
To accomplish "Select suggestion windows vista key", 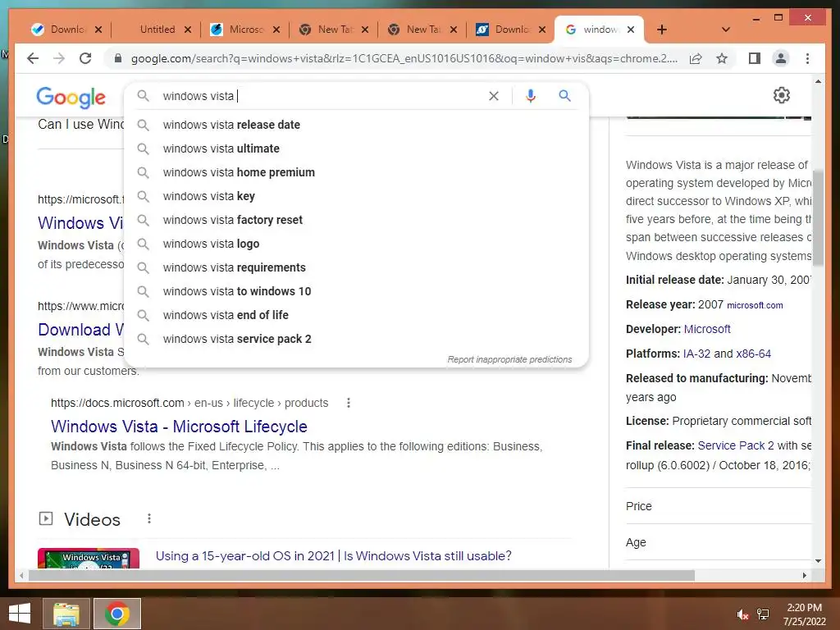I will coord(356,196).
